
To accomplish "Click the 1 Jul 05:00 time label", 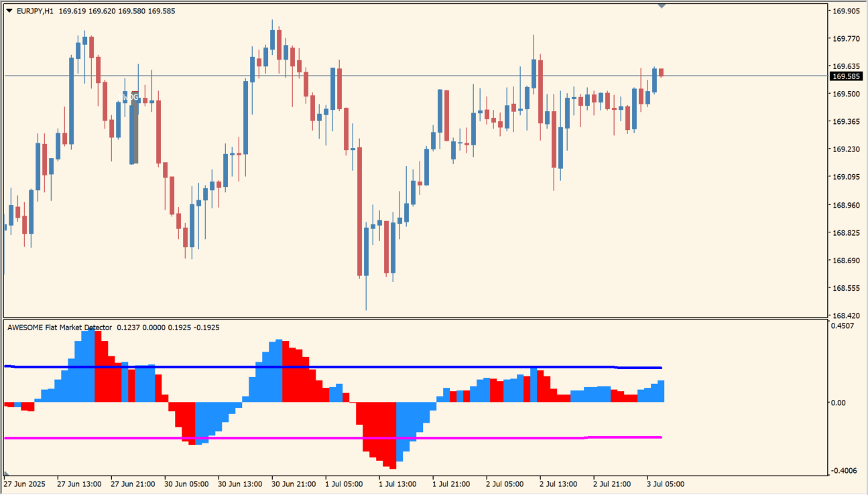I will click(345, 484).
